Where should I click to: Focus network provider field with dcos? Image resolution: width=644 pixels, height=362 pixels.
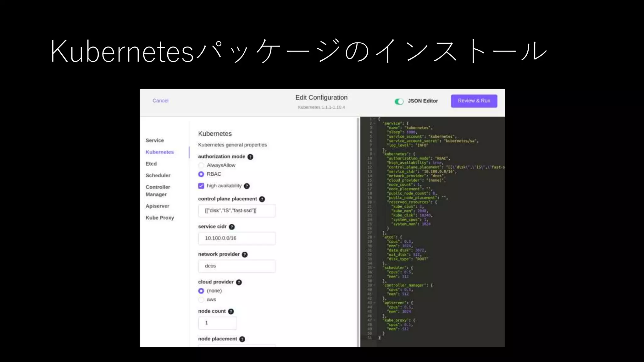point(237,266)
